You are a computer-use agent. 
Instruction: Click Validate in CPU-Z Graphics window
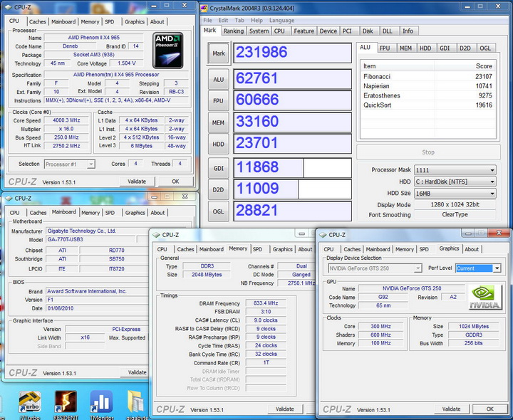pyautogui.click(x=452, y=409)
